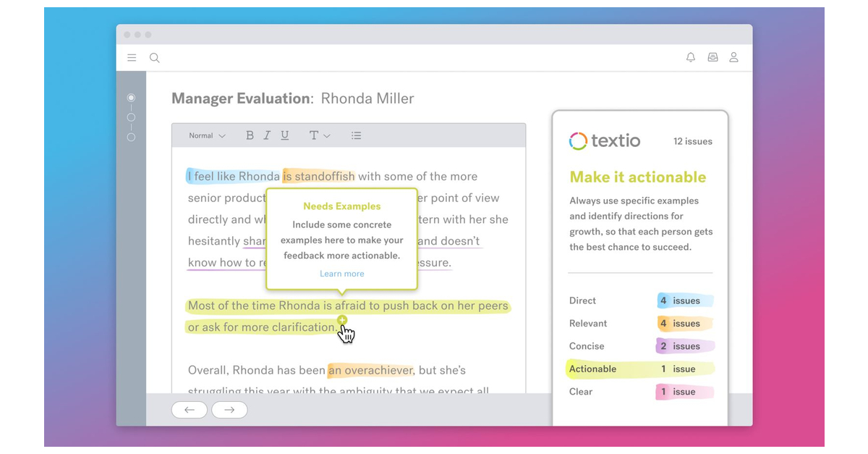Click the Learn more link
This screenshot has width=868, height=454.
(x=341, y=274)
